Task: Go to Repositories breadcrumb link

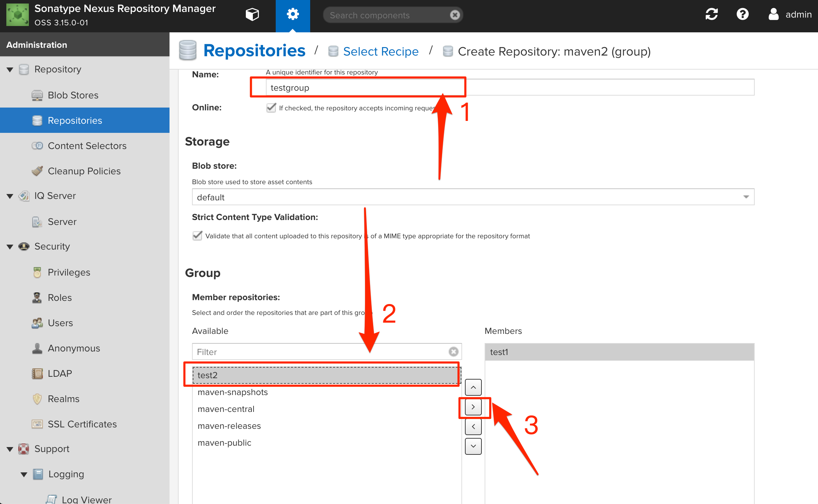Action: tap(254, 51)
